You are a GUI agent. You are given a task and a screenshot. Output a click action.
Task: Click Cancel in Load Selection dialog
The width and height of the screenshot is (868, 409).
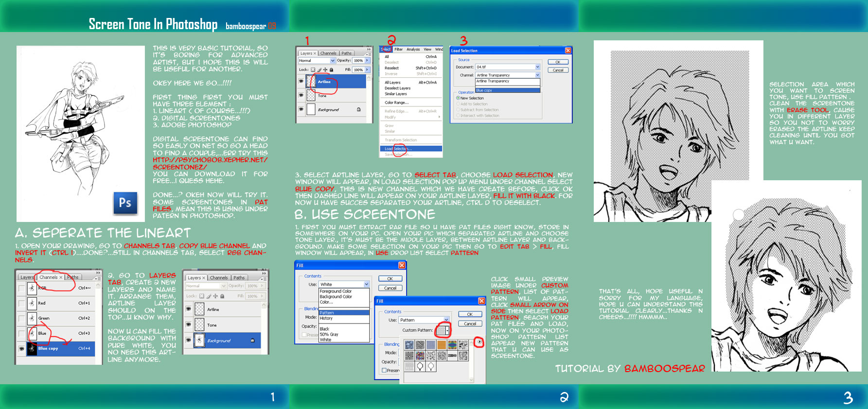click(558, 70)
